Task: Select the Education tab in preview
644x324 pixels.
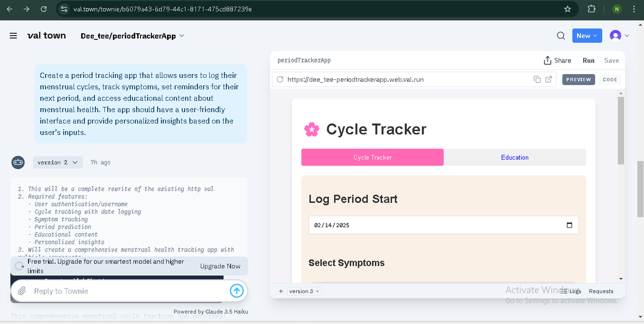Action: click(x=515, y=157)
